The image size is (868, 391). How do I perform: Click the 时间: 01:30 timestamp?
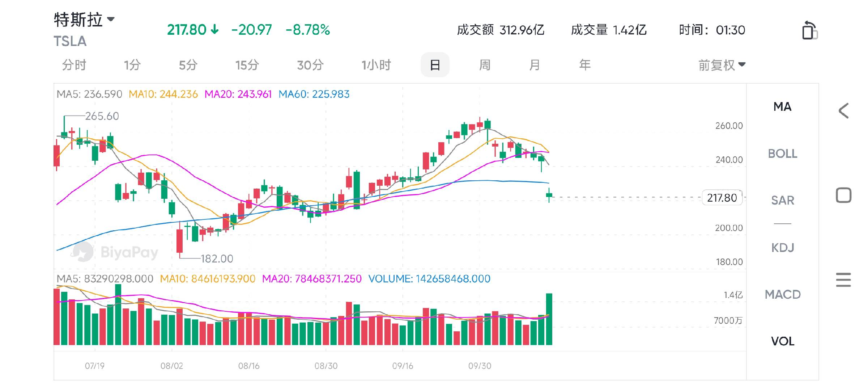click(712, 30)
